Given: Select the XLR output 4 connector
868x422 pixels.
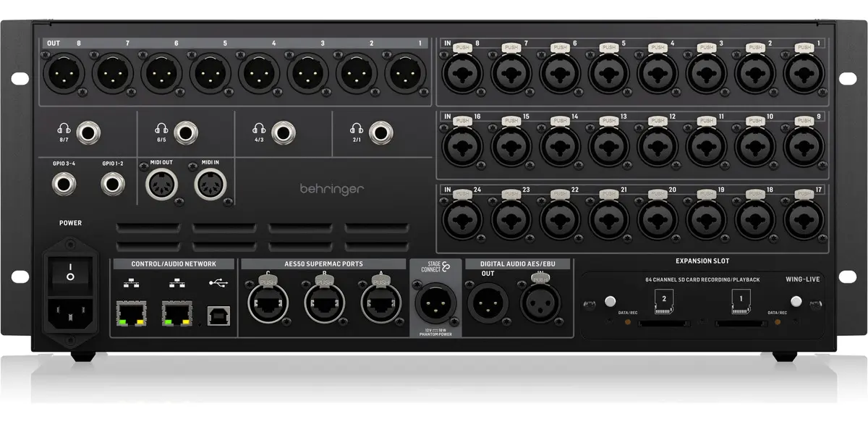Looking at the screenshot, I should point(259,75).
